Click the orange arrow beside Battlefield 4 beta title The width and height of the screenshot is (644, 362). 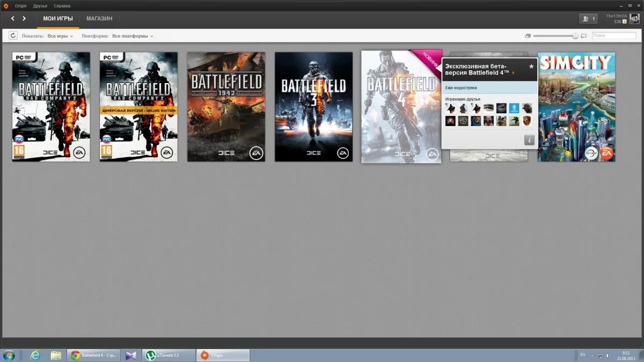[513, 72]
